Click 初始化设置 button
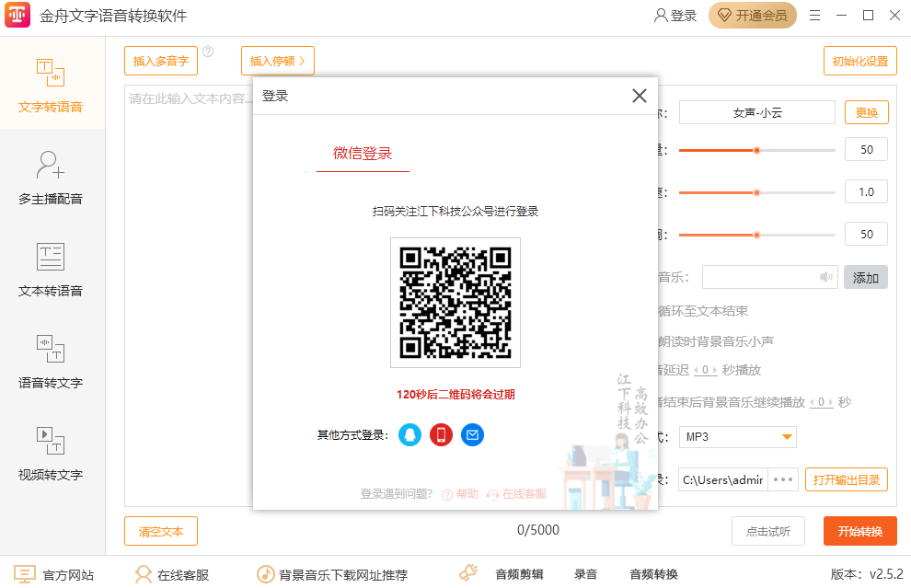This screenshot has height=588, width=911. click(860, 61)
